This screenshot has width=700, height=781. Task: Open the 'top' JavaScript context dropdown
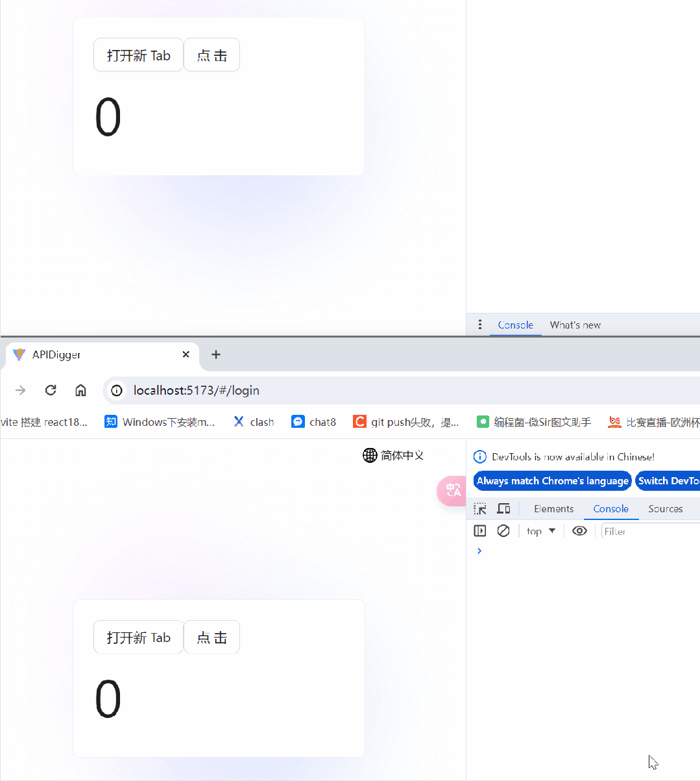(x=541, y=531)
